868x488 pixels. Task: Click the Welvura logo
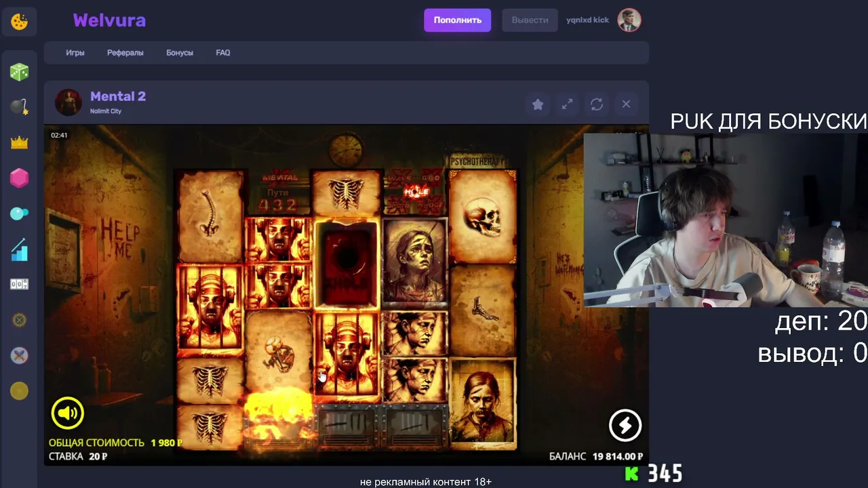coord(109,20)
